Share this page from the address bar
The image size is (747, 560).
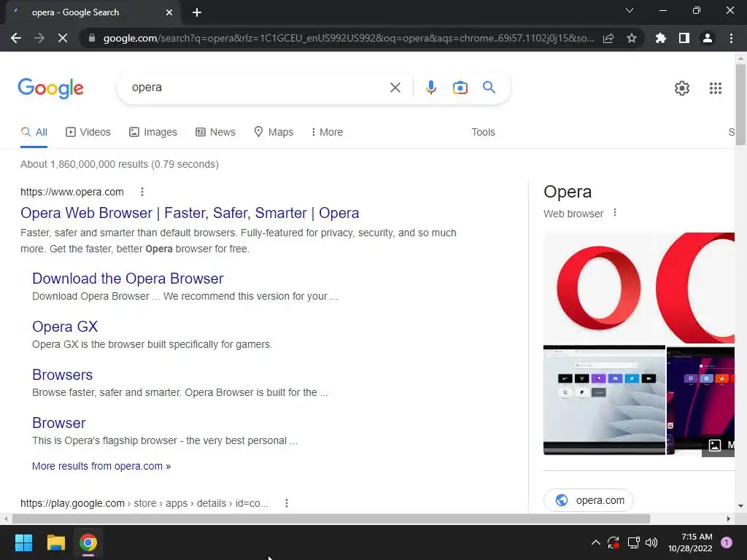tap(608, 38)
